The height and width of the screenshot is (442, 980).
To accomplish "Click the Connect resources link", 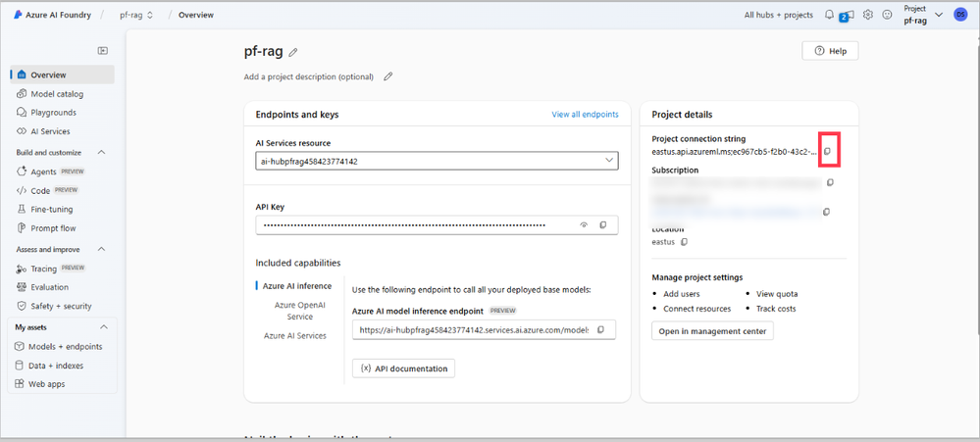I will point(696,309).
